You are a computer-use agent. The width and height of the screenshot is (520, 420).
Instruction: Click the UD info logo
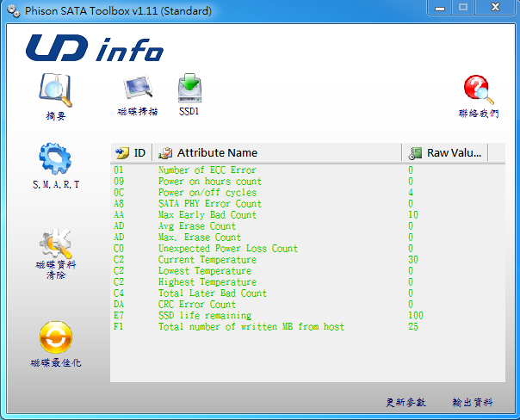95,48
